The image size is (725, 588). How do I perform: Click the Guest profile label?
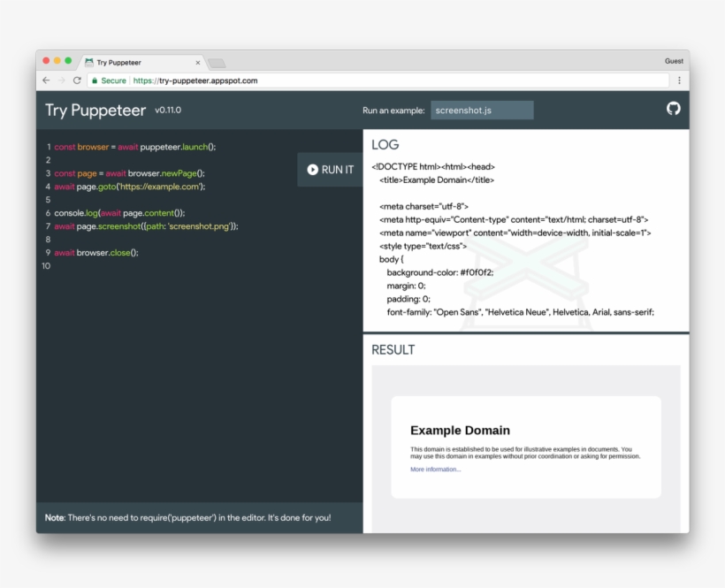click(x=673, y=61)
